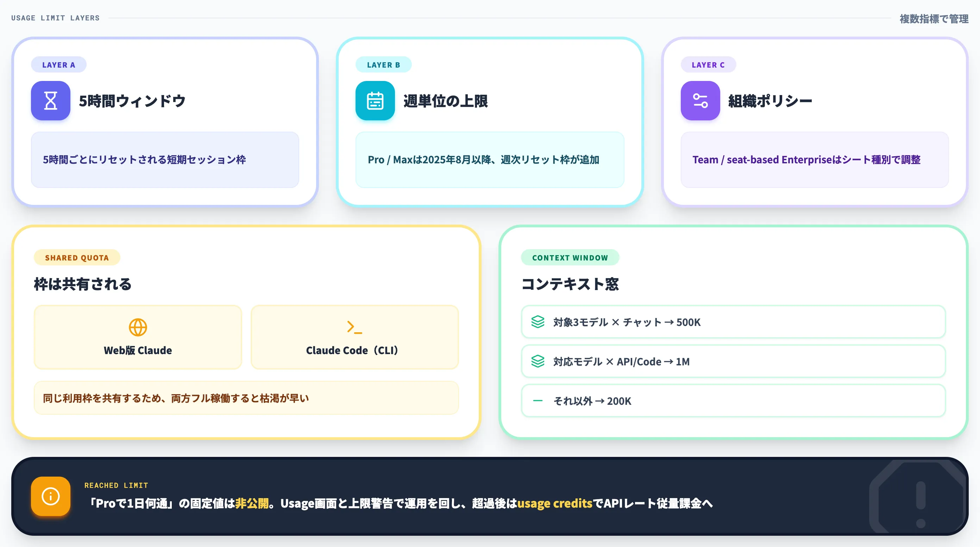Click the globe icon above Web版 Claude
The width and height of the screenshot is (980, 547).
coord(138,327)
